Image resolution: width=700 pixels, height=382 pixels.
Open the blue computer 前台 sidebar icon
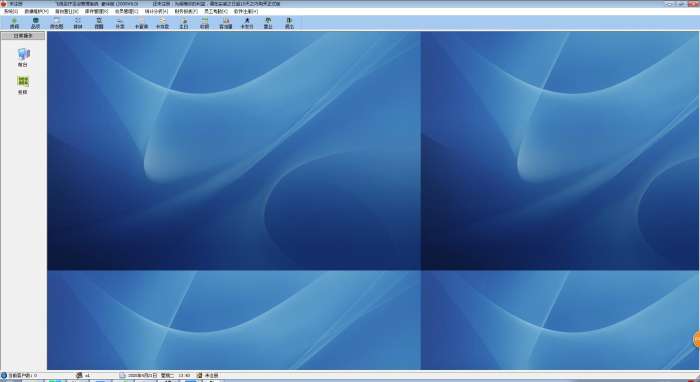click(23, 58)
